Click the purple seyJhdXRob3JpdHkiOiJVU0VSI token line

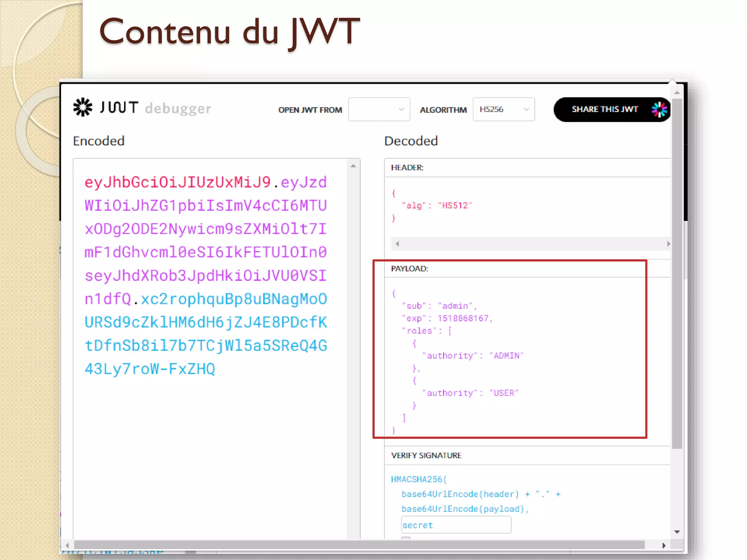coord(205,275)
